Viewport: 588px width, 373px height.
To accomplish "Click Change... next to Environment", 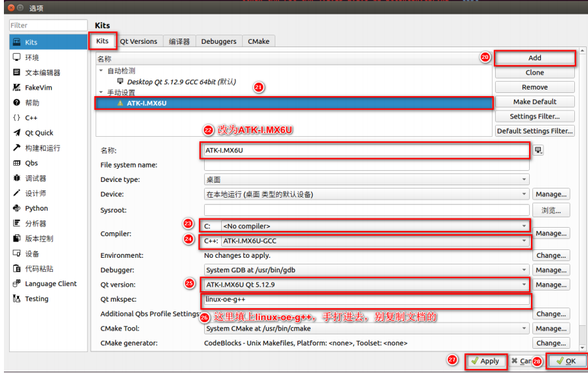I will click(x=551, y=255).
